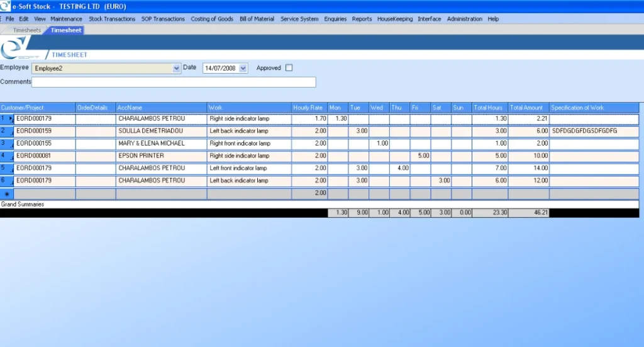
Task: Open the Costing of Goods menu
Action: (212, 19)
